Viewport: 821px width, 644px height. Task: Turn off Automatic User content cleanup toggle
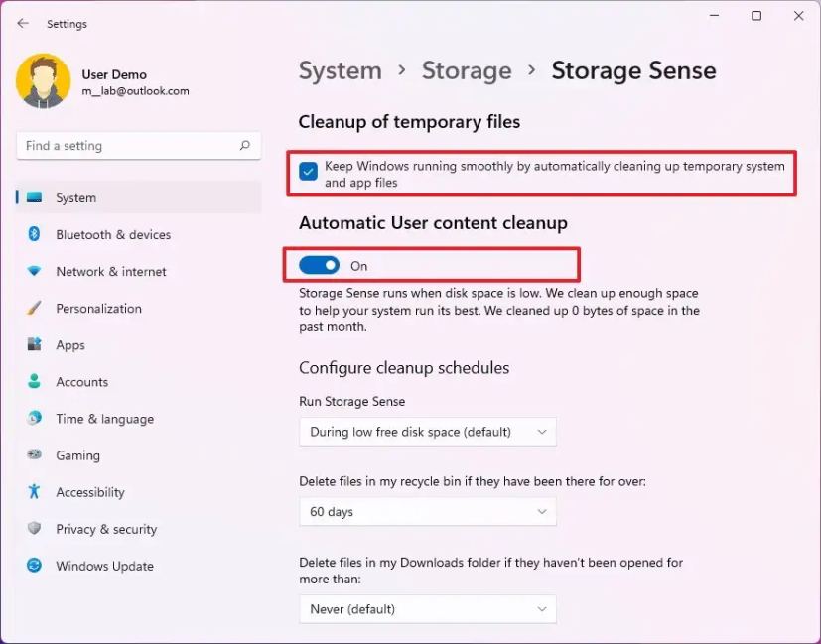tap(320, 265)
